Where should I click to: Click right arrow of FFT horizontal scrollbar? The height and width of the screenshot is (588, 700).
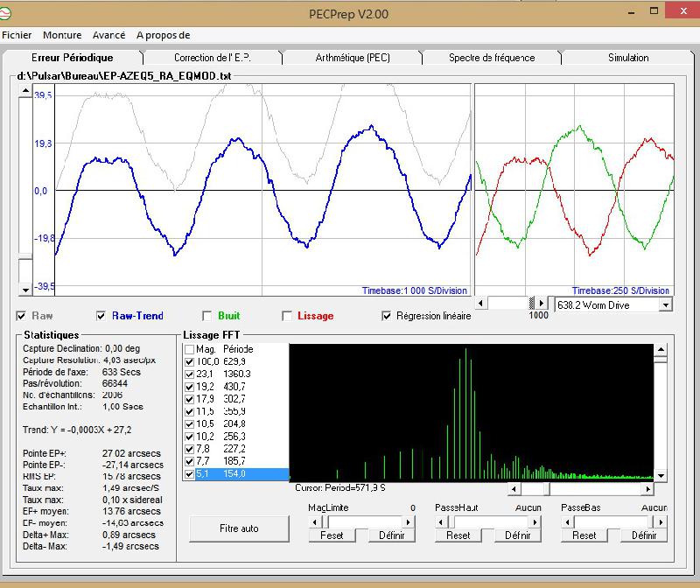click(646, 489)
